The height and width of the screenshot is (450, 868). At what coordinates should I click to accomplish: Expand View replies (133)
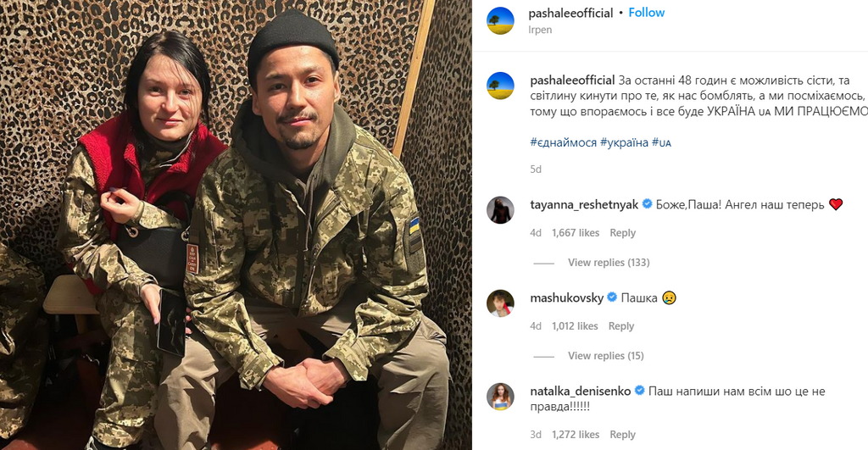click(x=609, y=263)
